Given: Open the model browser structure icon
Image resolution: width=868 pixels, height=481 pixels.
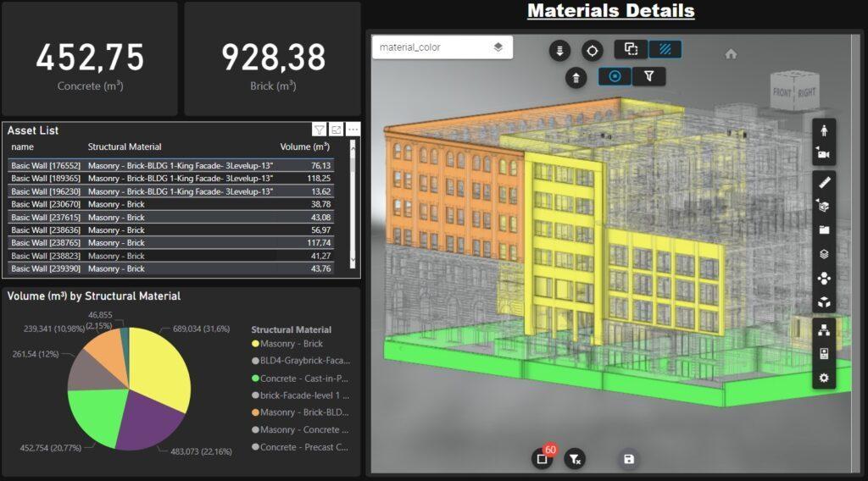Looking at the screenshot, I should (x=824, y=330).
